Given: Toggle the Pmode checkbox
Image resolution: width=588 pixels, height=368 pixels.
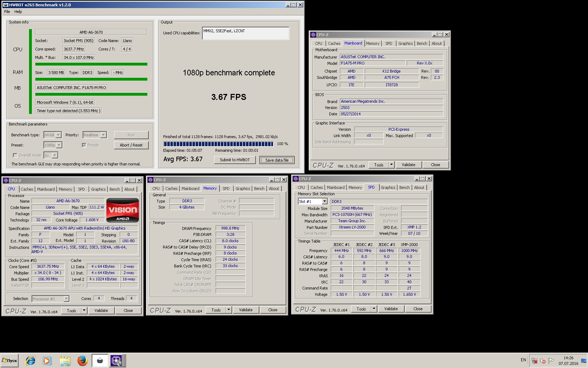Looking at the screenshot, I should (84, 145).
